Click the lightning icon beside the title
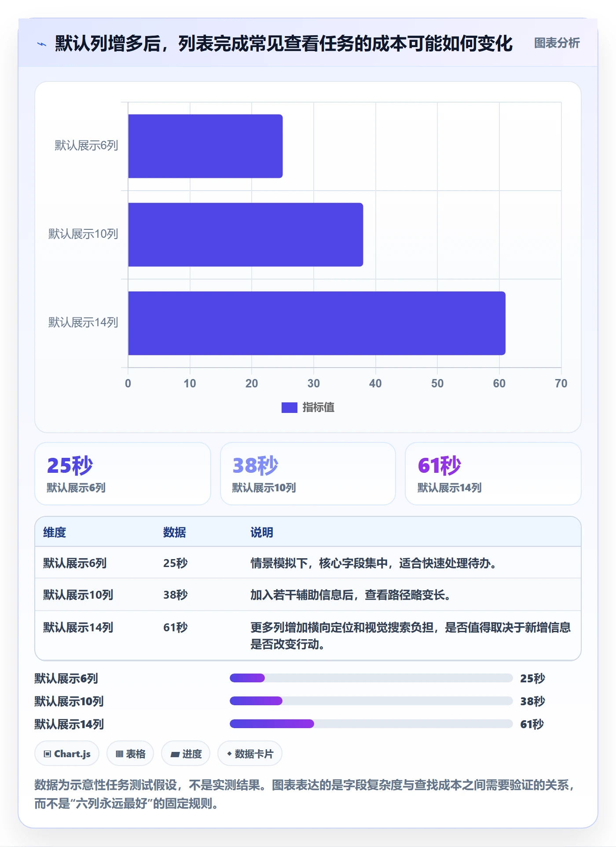 tap(42, 44)
